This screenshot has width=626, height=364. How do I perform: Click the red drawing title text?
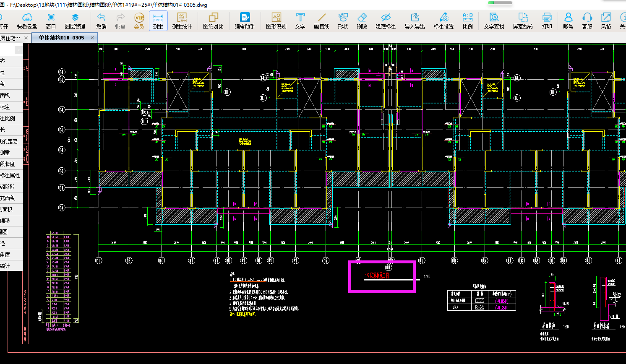tap(377, 276)
